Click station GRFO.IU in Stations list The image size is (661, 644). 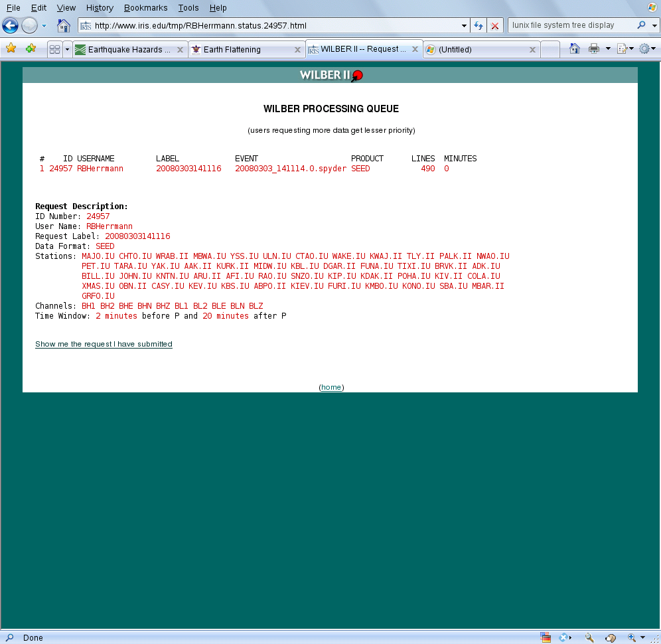[x=98, y=295]
